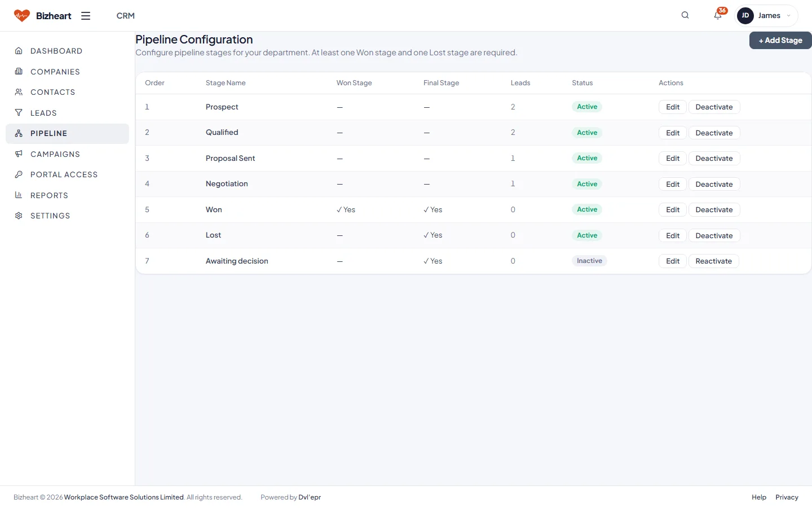Click the Portal Access key icon
Screen dimensions: 812x508
pyautogui.click(x=19, y=174)
